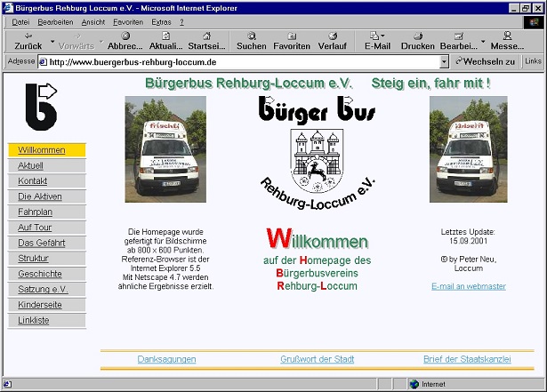
Task: Open the Datei menu
Action: click(x=20, y=22)
